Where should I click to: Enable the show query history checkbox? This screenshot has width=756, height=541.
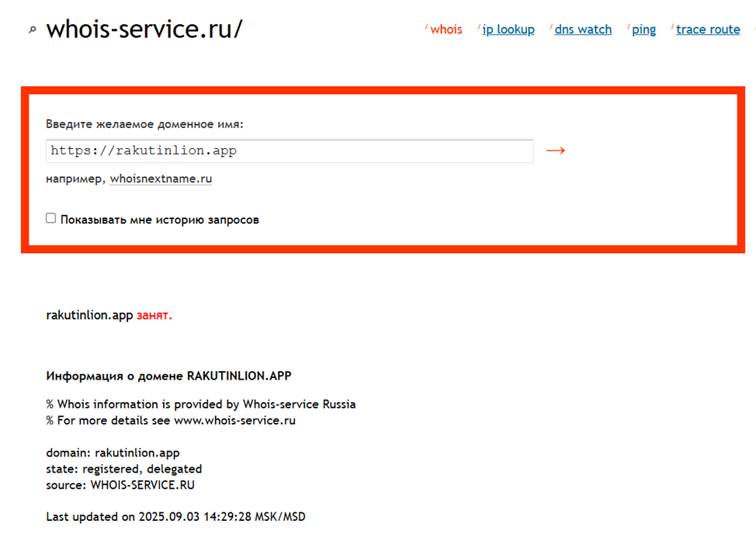point(51,219)
